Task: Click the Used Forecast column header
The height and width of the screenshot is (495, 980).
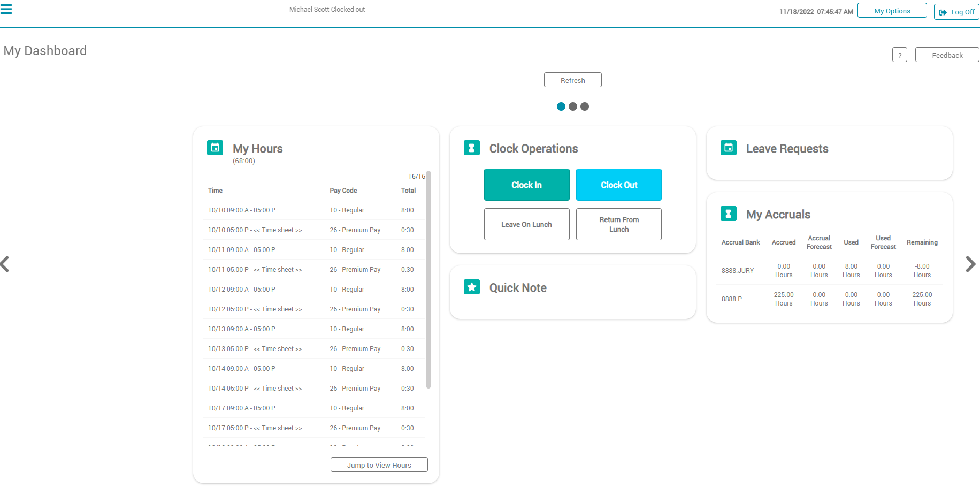Action: (883, 242)
